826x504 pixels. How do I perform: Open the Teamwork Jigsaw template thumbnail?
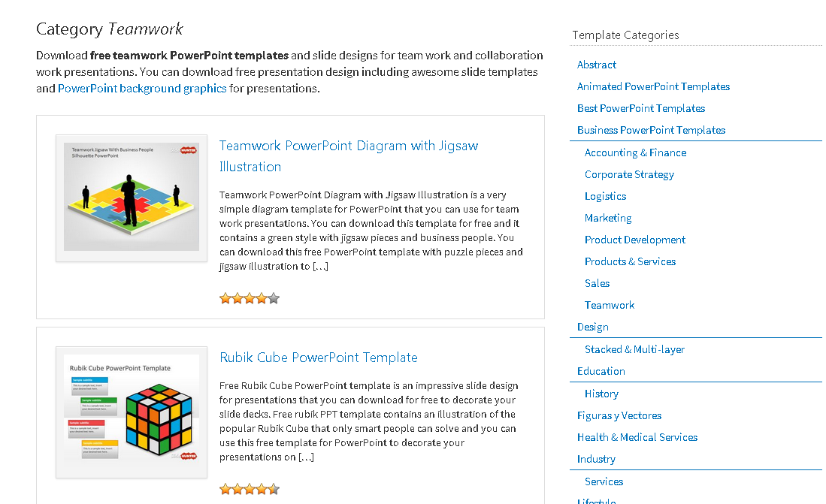coord(132,198)
